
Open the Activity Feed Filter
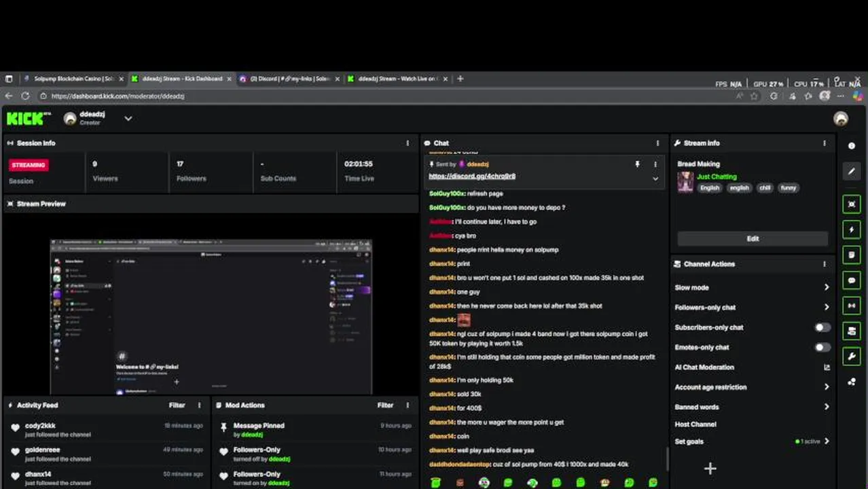(x=177, y=405)
